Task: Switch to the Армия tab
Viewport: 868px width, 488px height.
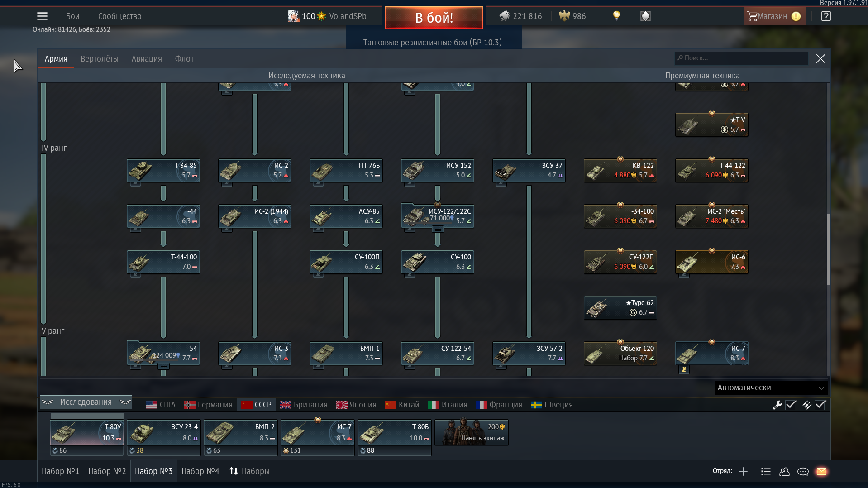Action: (x=56, y=59)
